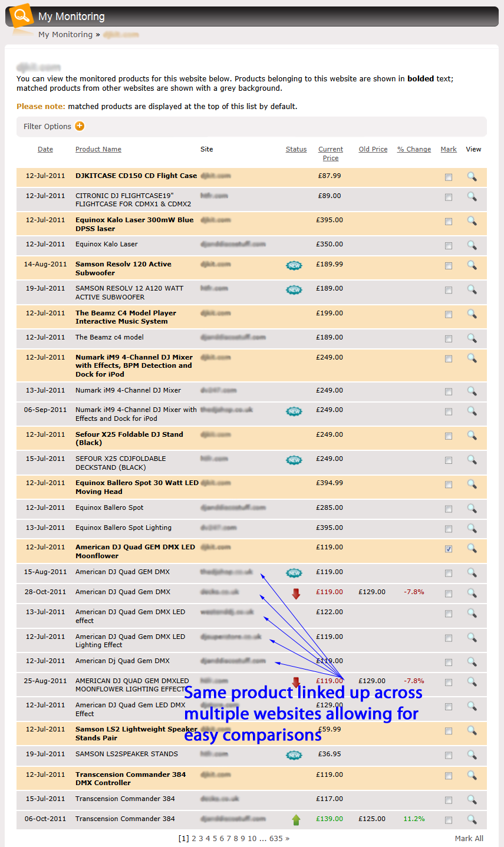View Transcension Commander 384 DMX Controller details
This screenshot has height=847, width=504.
pos(472,775)
